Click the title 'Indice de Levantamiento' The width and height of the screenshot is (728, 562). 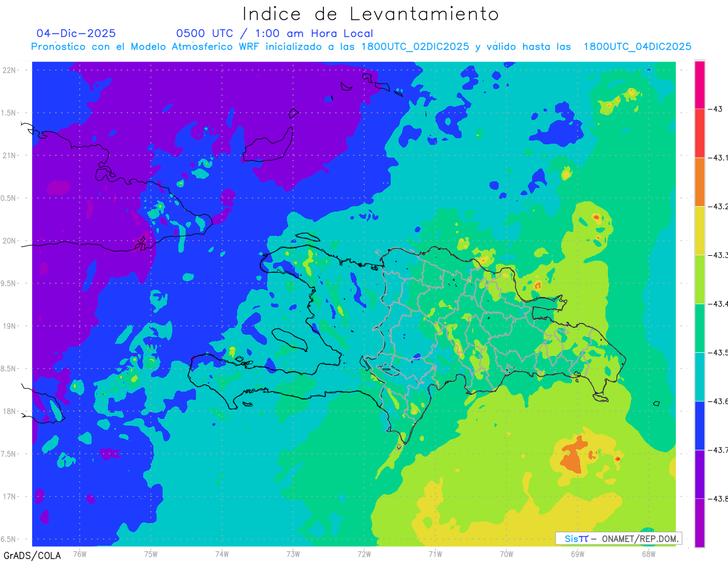coord(371,14)
